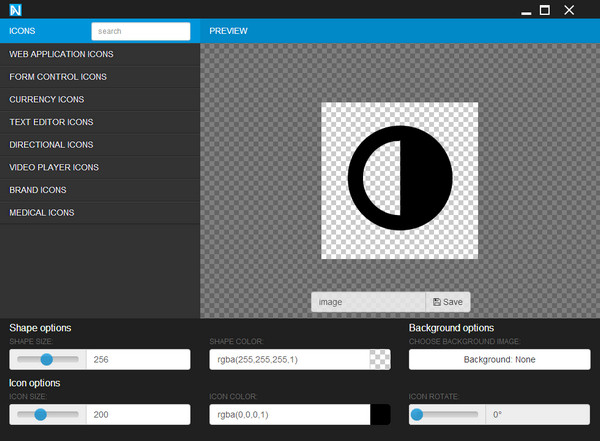Expand Form Control Icons category

(x=58, y=77)
